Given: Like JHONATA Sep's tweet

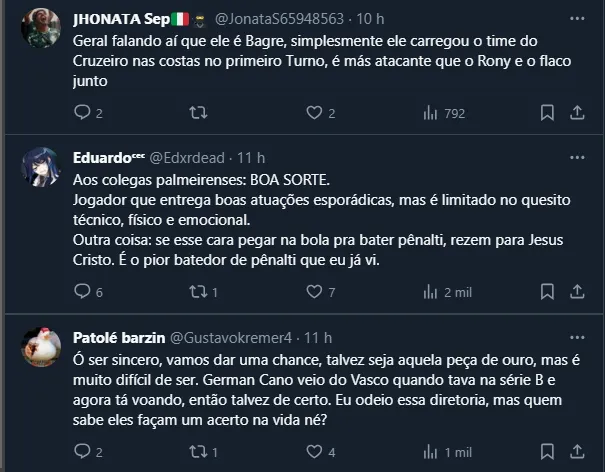Looking at the screenshot, I should 314,113.
